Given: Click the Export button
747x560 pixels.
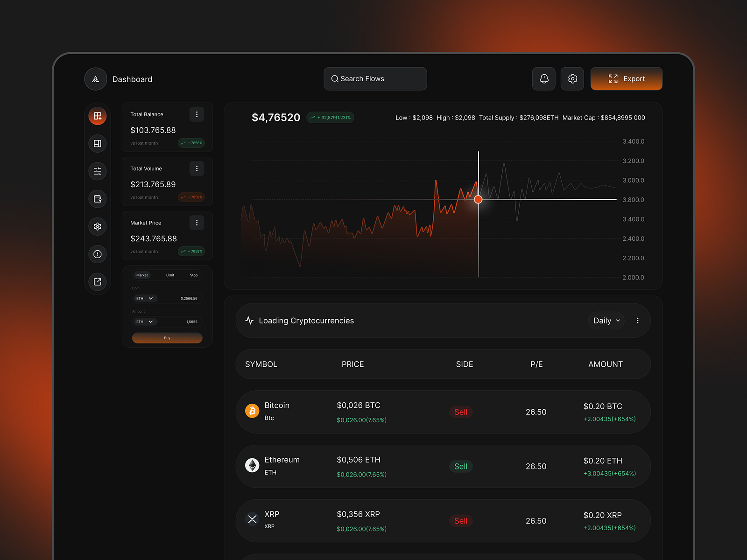Looking at the screenshot, I should coord(627,79).
